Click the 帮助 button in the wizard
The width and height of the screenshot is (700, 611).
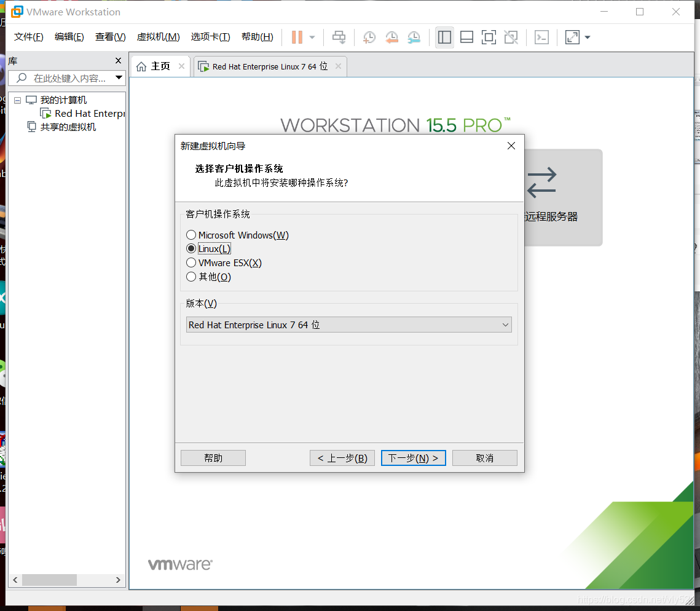213,458
